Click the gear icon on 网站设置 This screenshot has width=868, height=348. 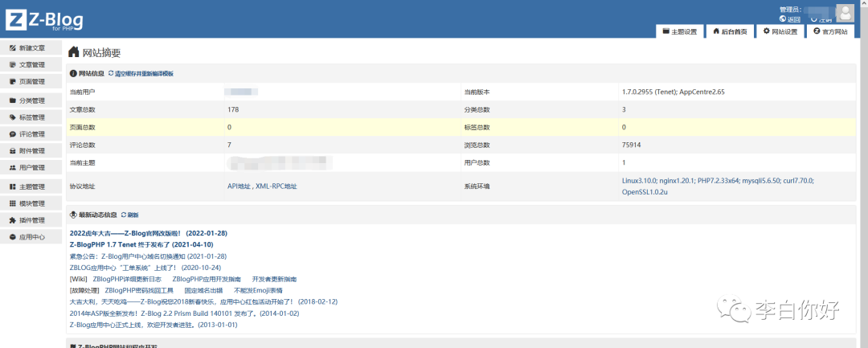click(x=766, y=31)
